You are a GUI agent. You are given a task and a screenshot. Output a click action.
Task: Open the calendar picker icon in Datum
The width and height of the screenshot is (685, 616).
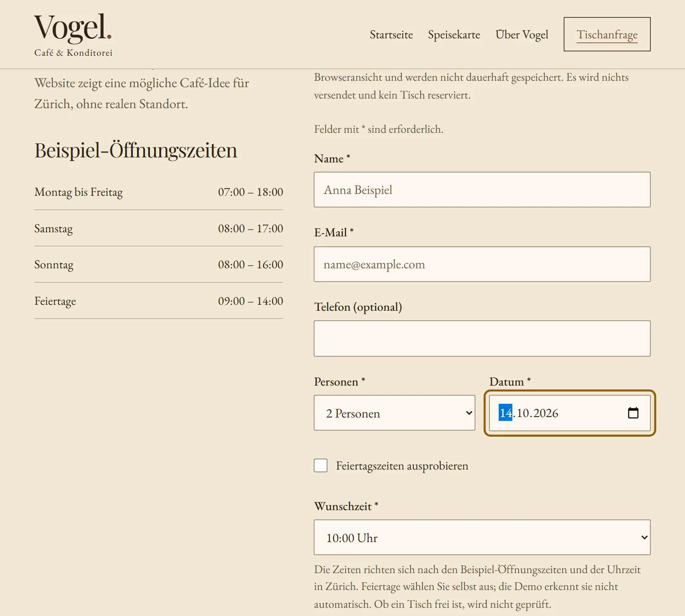(x=633, y=413)
